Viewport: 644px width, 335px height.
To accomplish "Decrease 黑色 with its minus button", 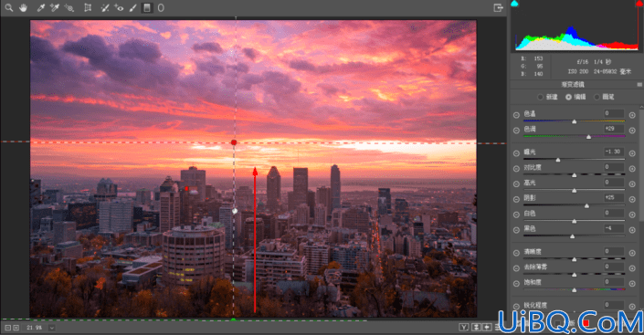I will pos(516,230).
